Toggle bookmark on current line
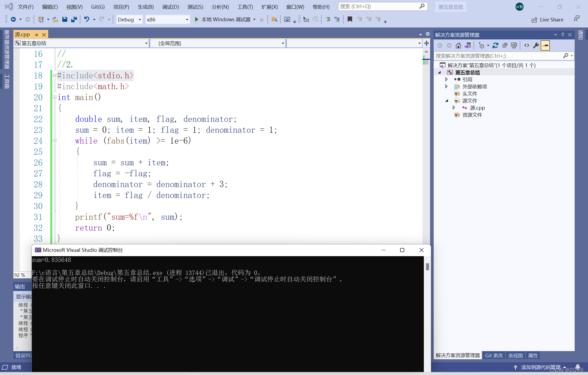The height and width of the screenshot is (375, 588). [x=350, y=19]
